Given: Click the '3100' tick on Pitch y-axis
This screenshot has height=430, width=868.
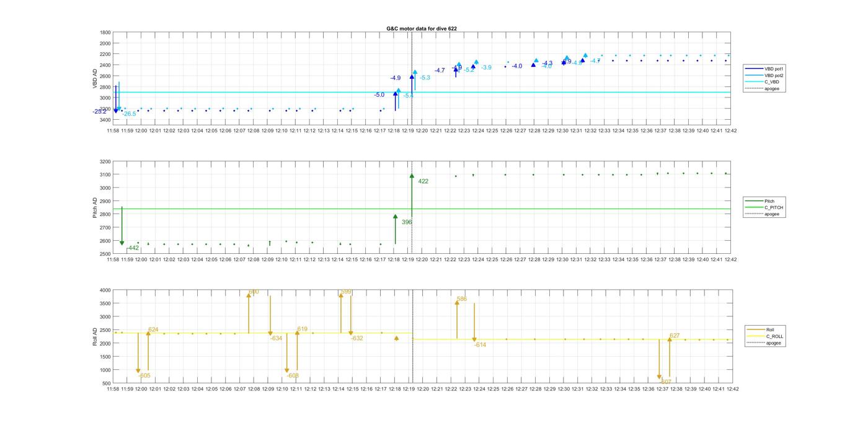Looking at the screenshot, I should 105,175.
